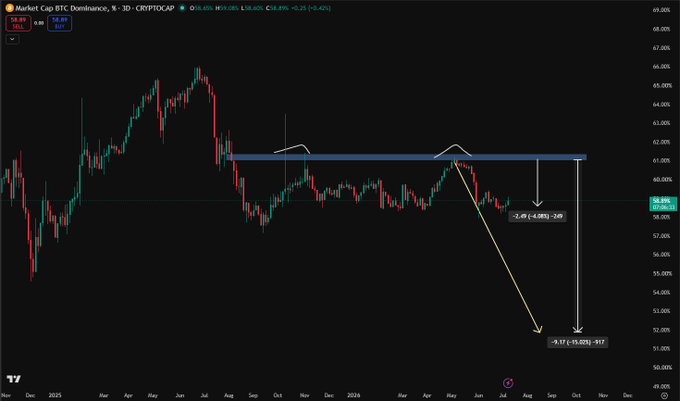Click the green 58.89% current price label
Screen dimensions: 680x401
click(x=662, y=203)
